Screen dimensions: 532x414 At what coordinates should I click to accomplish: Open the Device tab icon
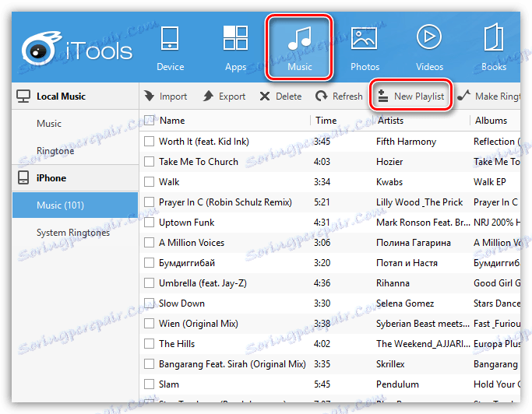click(170, 39)
